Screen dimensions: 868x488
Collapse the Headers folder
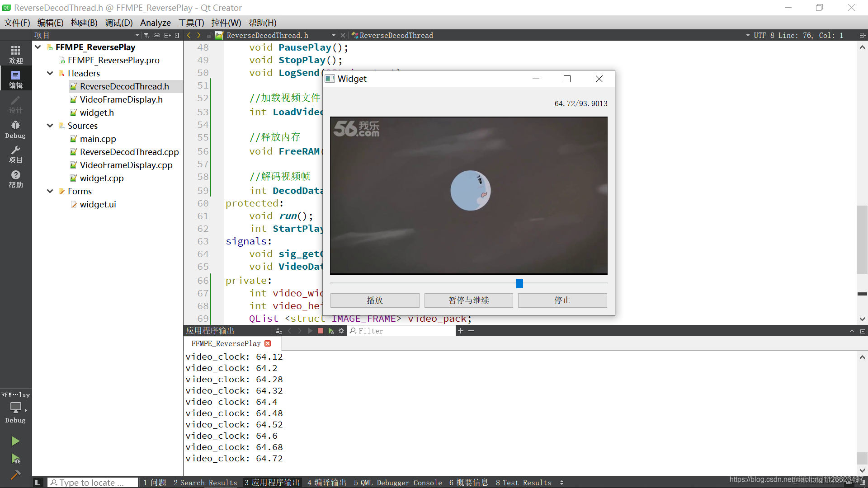[50, 73]
